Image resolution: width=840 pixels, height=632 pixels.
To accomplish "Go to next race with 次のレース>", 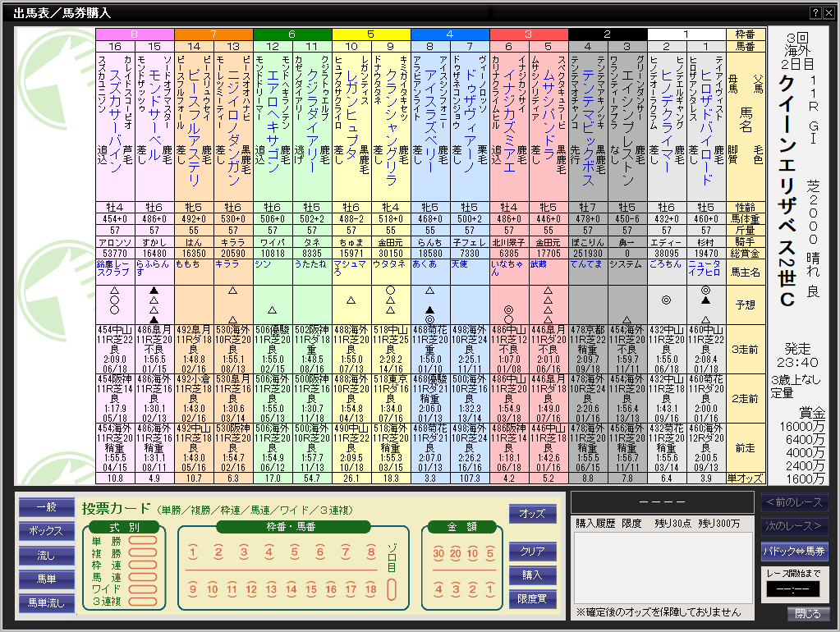I will tap(795, 526).
